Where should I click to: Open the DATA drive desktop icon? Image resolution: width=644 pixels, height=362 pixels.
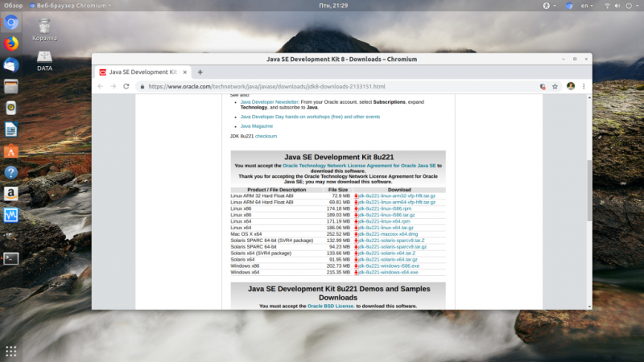tap(44, 61)
